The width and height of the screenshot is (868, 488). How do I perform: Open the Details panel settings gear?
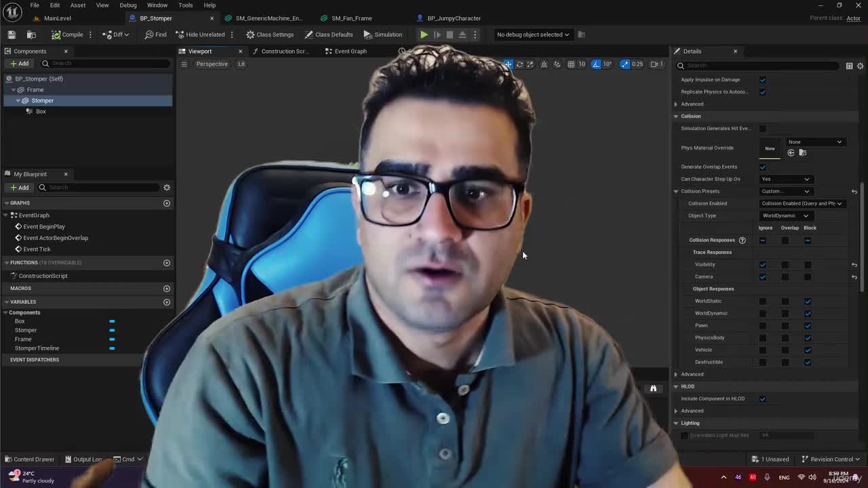(861, 66)
